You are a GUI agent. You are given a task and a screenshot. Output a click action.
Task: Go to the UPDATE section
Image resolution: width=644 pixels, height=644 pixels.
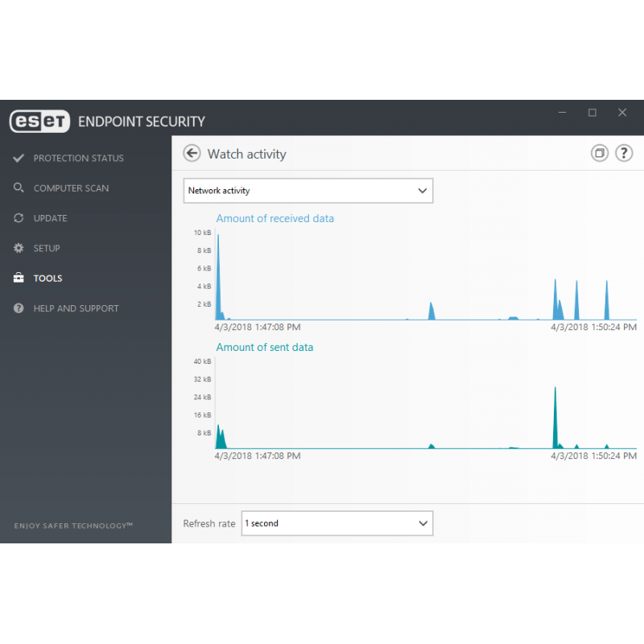(50, 218)
